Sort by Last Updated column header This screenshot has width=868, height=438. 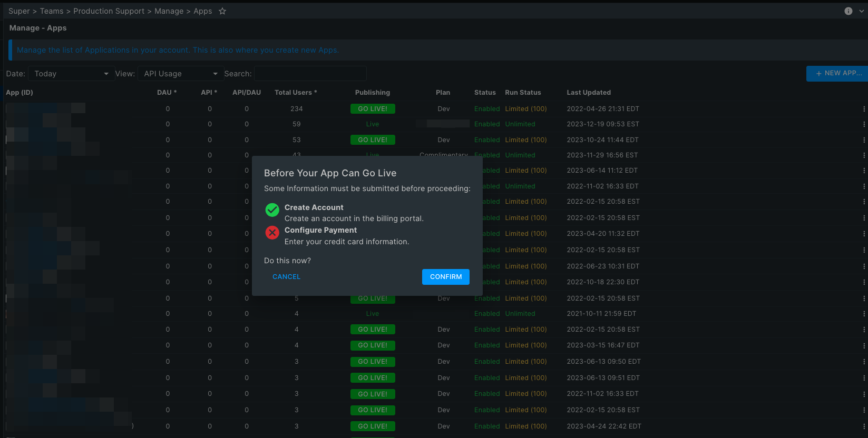pyautogui.click(x=589, y=93)
